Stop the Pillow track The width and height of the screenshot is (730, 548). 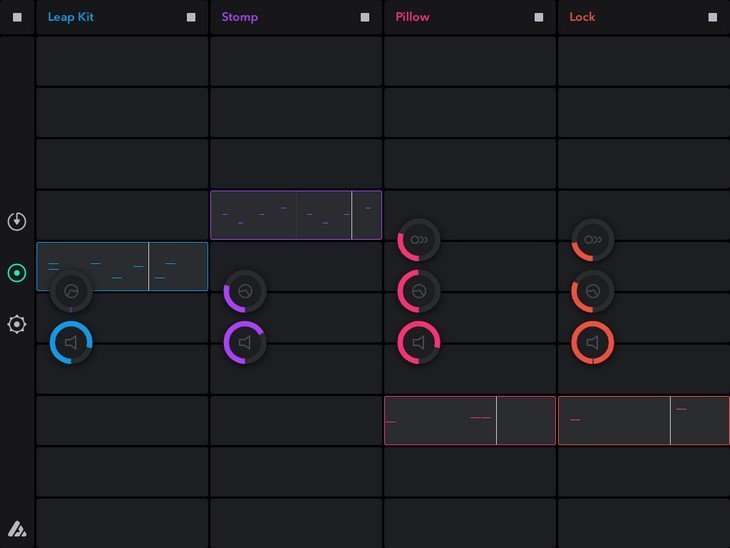click(539, 17)
